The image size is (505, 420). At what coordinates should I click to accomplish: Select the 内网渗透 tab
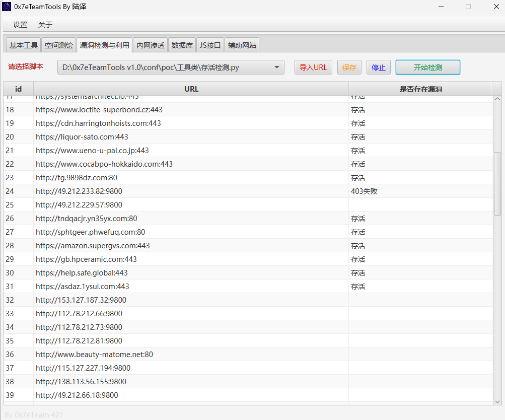(x=151, y=45)
